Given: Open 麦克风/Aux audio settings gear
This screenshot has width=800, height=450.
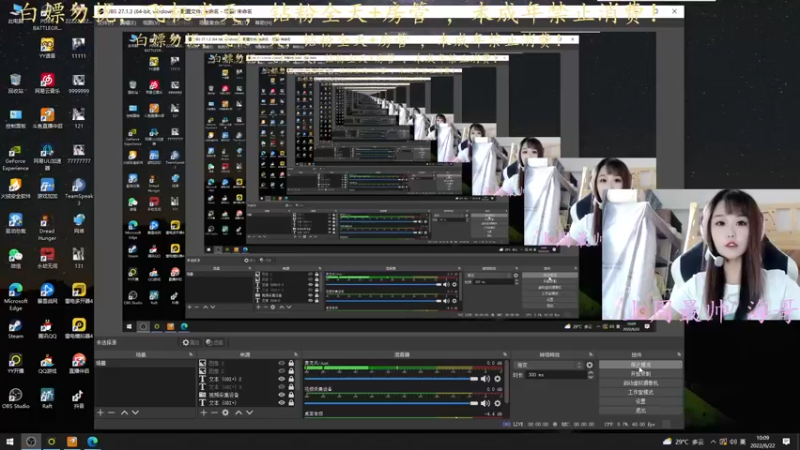Looking at the screenshot, I should click(497, 379).
